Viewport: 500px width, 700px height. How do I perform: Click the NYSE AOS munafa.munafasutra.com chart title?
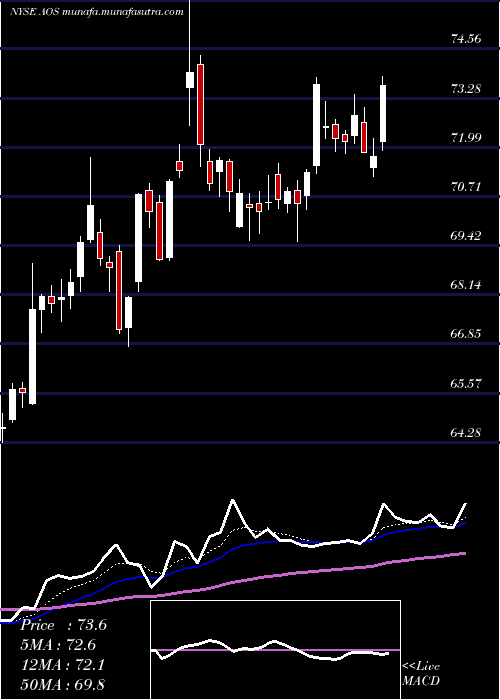[96, 12]
